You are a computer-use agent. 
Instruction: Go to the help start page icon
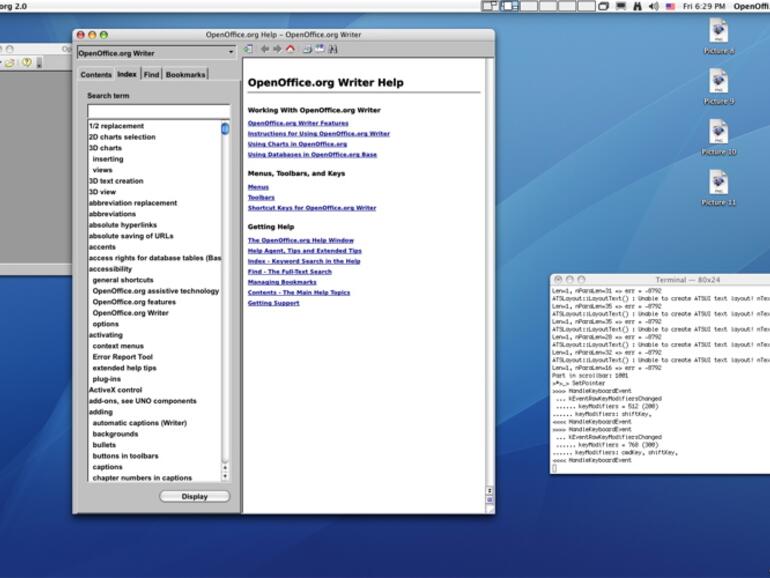tap(290, 49)
